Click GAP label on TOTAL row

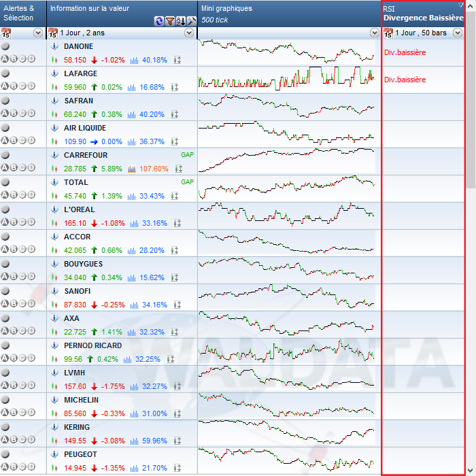tap(187, 182)
